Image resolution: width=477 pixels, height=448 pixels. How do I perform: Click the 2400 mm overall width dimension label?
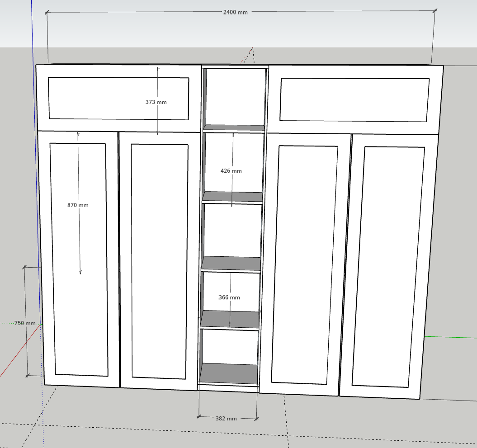[x=235, y=12]
